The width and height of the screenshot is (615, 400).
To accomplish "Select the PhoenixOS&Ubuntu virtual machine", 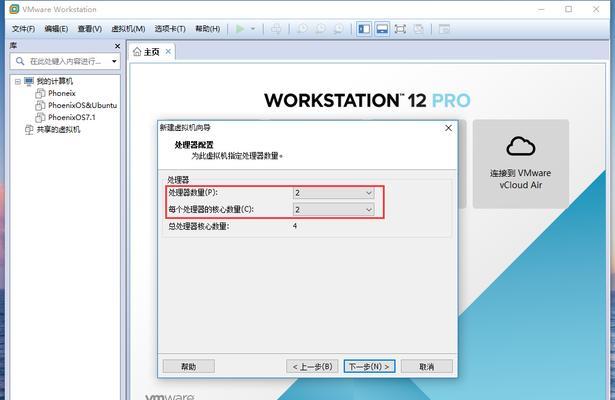I will pyautogui.click(x=82, y=105).
